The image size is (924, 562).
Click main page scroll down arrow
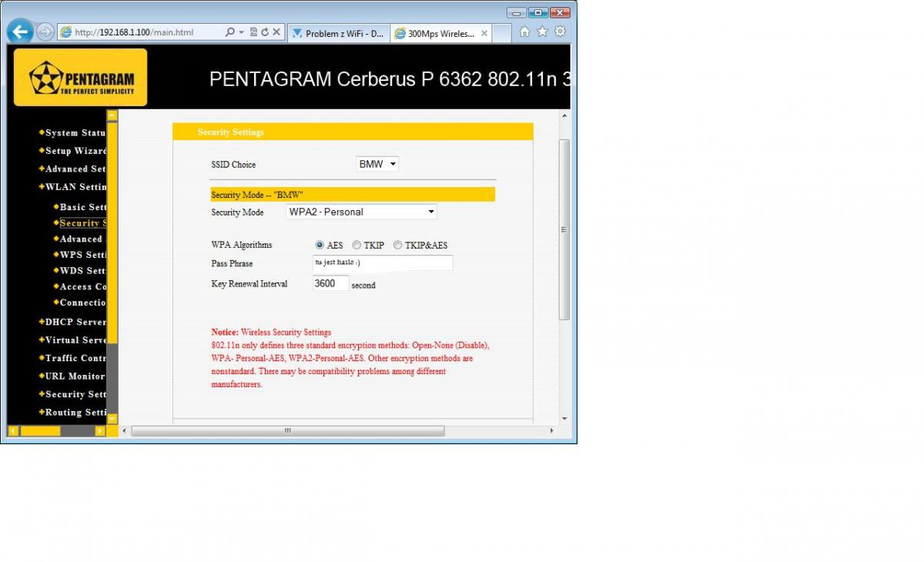[564, 418]
